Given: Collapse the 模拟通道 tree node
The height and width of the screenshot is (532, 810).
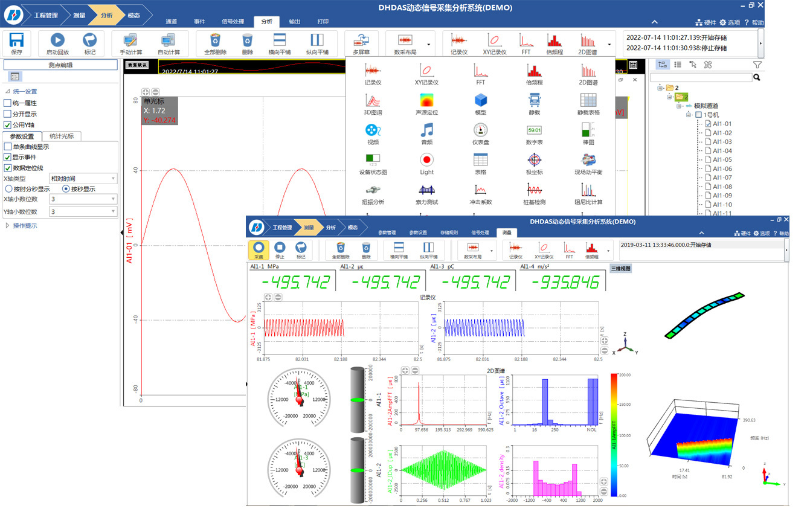Looking at the screenshot, I should click(679, 106).
